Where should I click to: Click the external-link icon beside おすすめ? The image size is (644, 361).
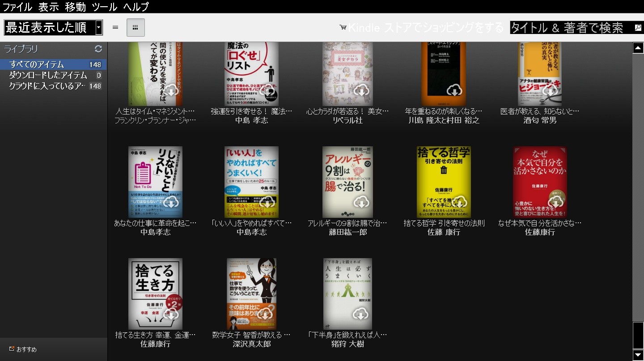[x=12, y=349]
